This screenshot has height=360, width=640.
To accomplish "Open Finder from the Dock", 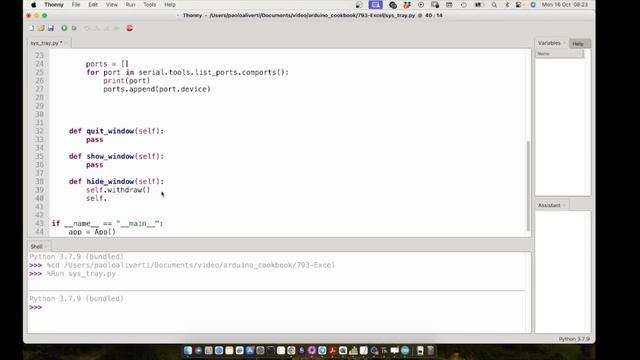I will 188,350.
